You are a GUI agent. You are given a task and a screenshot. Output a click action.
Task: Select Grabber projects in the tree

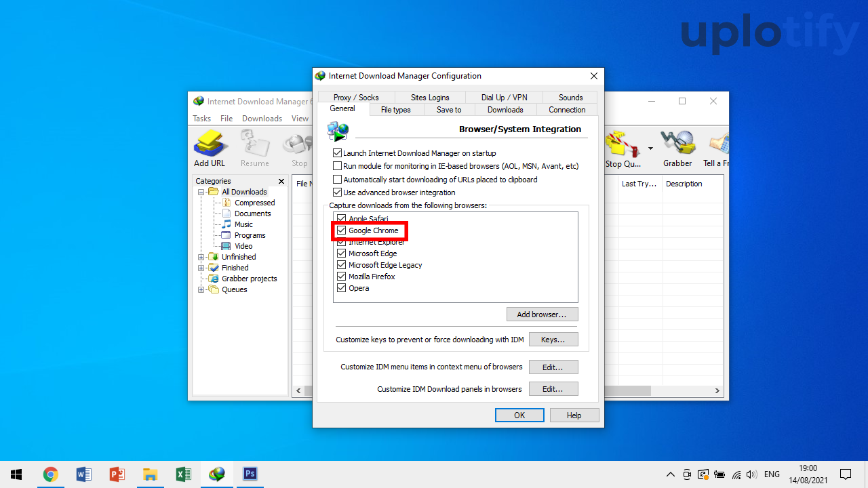click(249, 279)
